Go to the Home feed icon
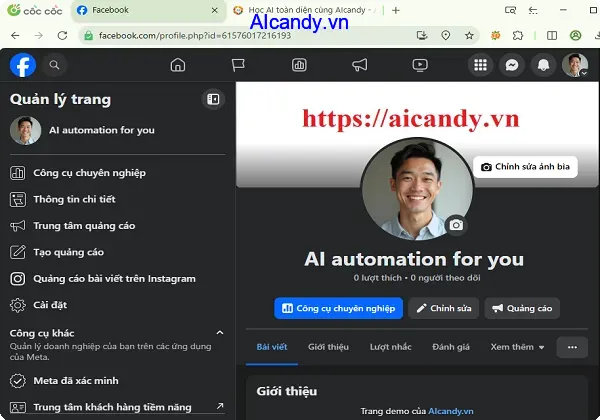 178,65
